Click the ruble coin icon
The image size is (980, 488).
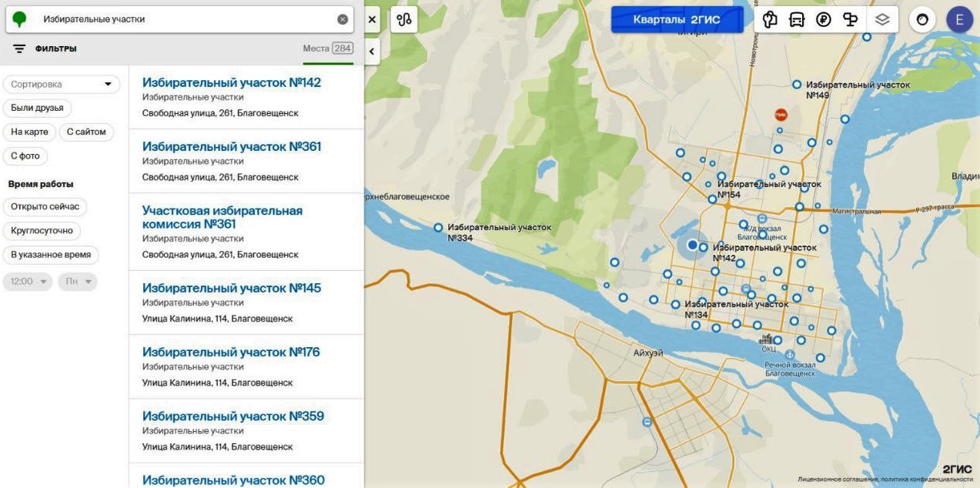[x=824, y=20]
